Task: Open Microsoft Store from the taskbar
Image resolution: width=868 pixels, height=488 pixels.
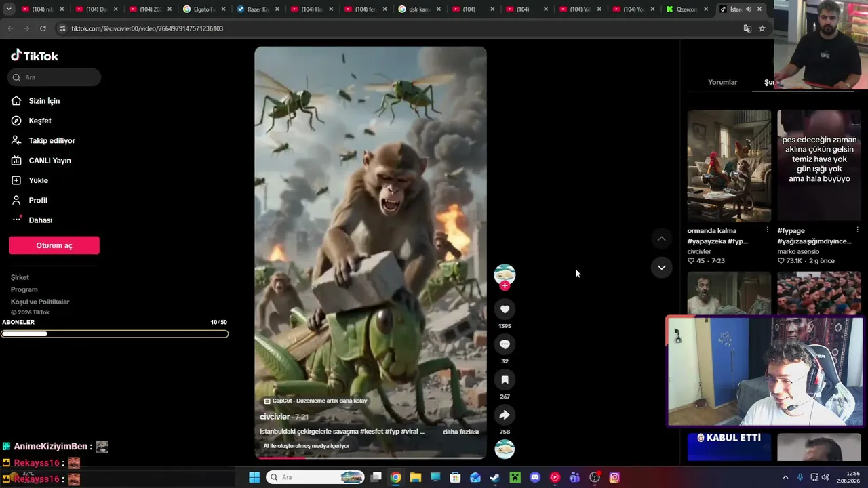Action: 455,477
